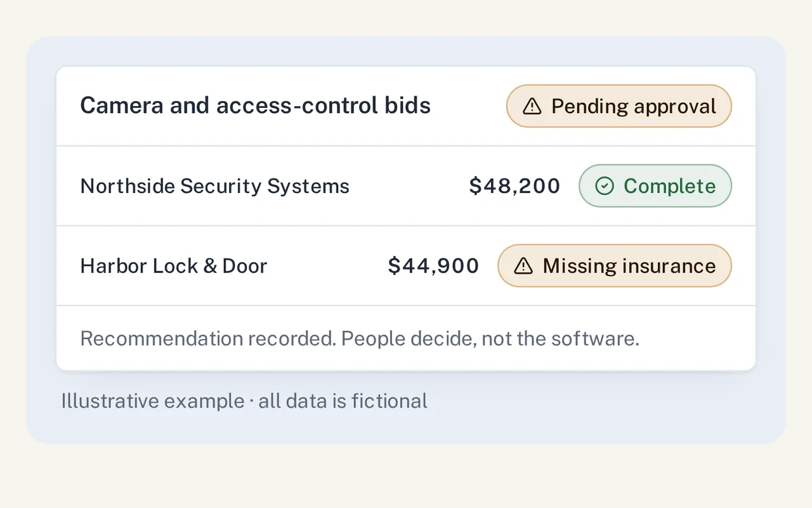Click the warning triangle in Missing insurance badge
The image size is (812, 508).
pyautogui.click(x=523, y=266)
